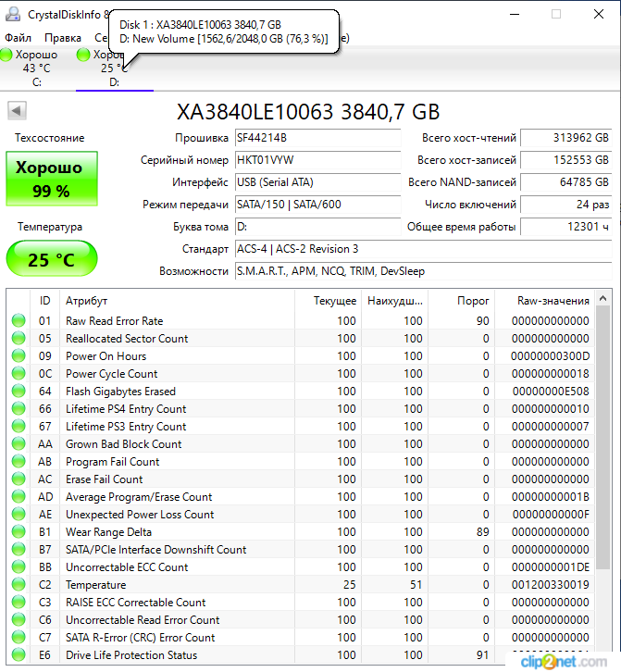Click the green status orb for disk C:
The image size is (621, 672).
click(x=6, y=55)
